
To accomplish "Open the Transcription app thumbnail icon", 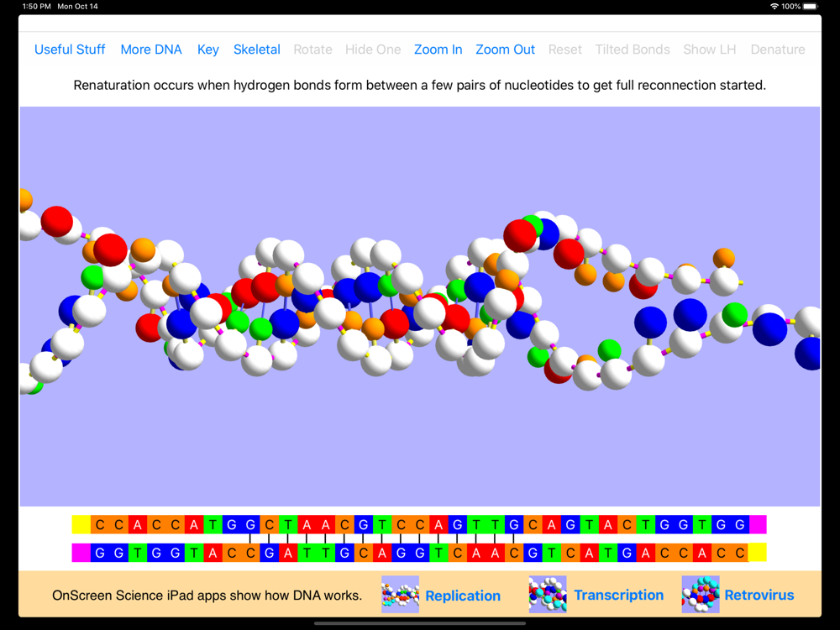I will coord(548,595).
